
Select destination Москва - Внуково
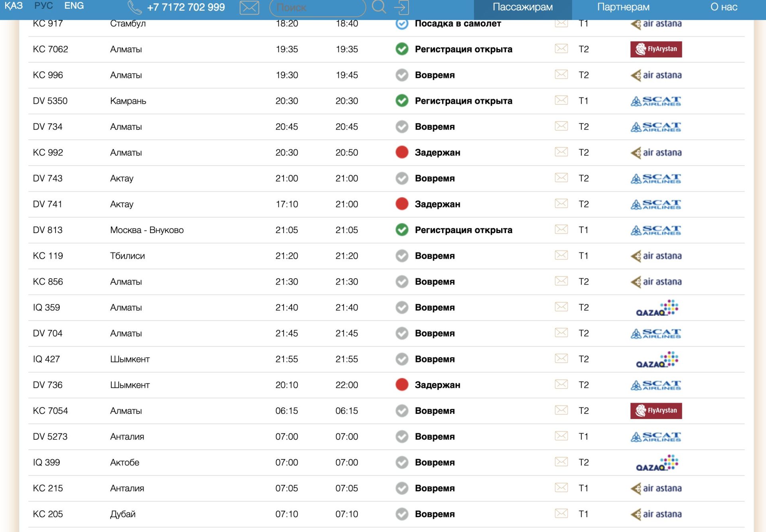(147, 230)
